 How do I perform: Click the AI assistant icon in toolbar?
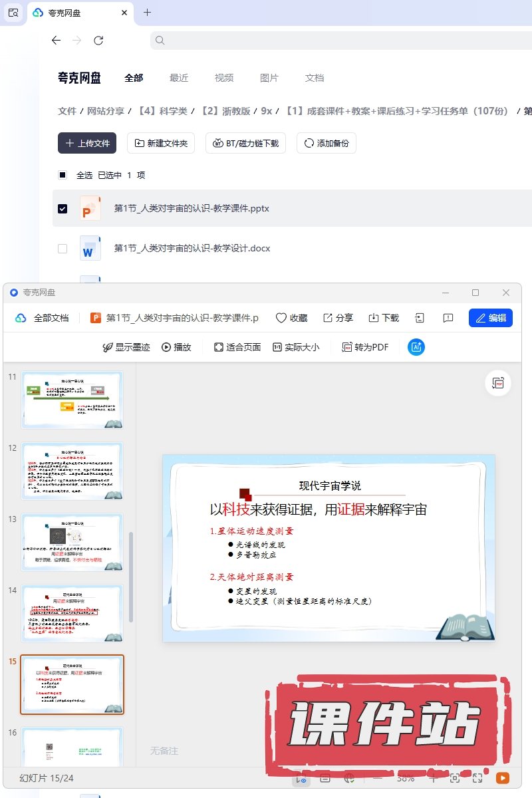click(416, 347)
